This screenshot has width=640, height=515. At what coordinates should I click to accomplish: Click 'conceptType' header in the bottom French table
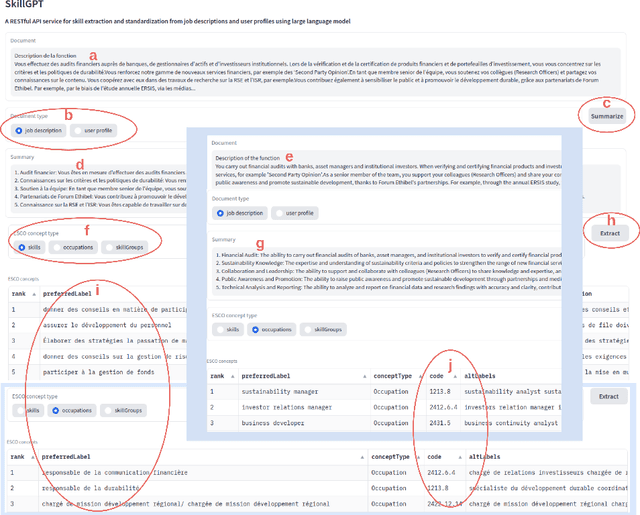pos(390,457)
